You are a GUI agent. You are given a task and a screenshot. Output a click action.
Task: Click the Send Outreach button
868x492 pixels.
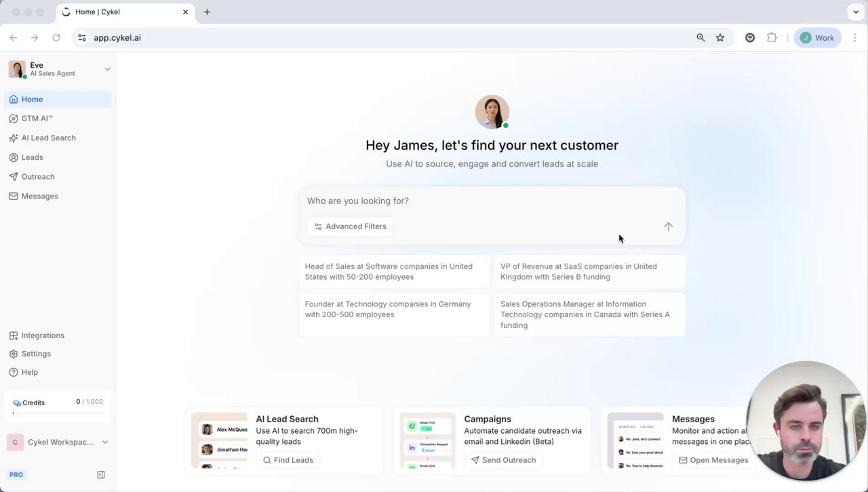click(x=502, y=460)
